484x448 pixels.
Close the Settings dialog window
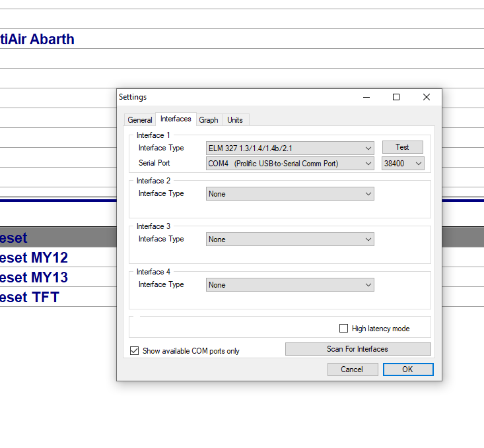[x=427, y=97]
